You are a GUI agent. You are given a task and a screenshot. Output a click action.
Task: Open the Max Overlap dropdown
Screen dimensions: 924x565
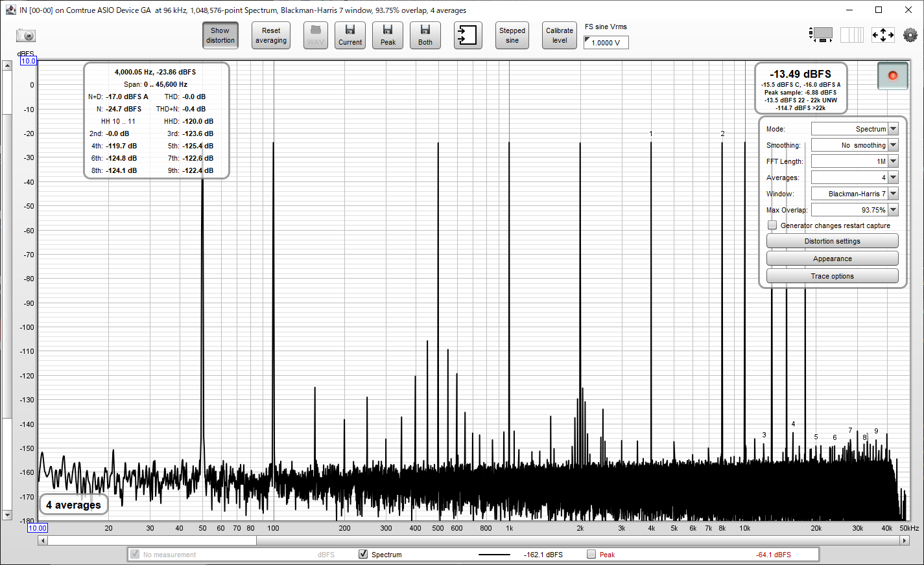click(855, 210)
